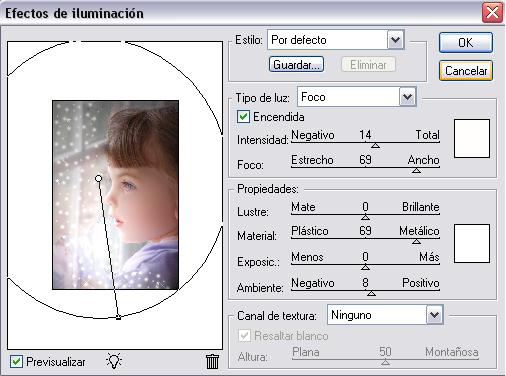The image size is (506, 376).
Task: Click the child photo preview thumbnail
Action: [115, 195]
